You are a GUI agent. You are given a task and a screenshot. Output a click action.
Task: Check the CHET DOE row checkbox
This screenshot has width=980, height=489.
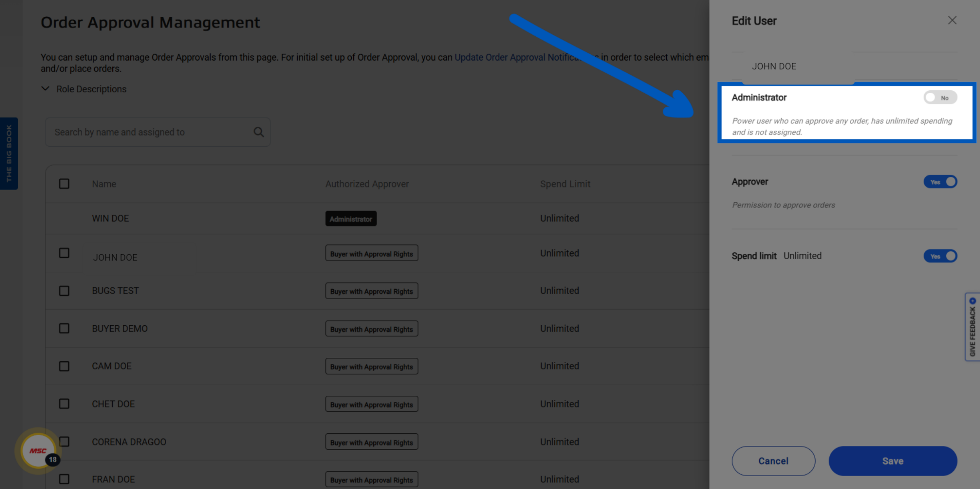[x=64, y=404]
